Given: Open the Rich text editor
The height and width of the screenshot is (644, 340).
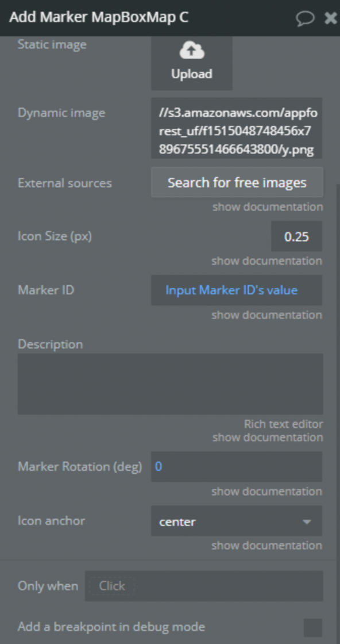Looking at the screenshot, I should (x=283, y=424).
